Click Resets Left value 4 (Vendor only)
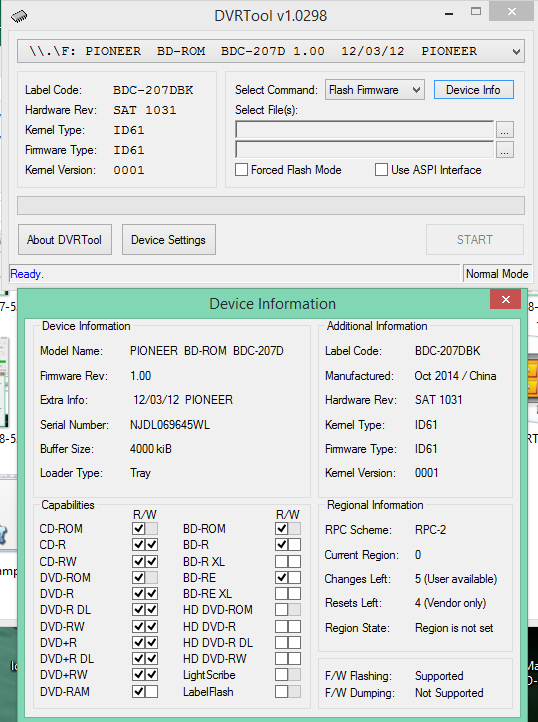The height and width of the screenshot is (722, 538). coord(450,603)
